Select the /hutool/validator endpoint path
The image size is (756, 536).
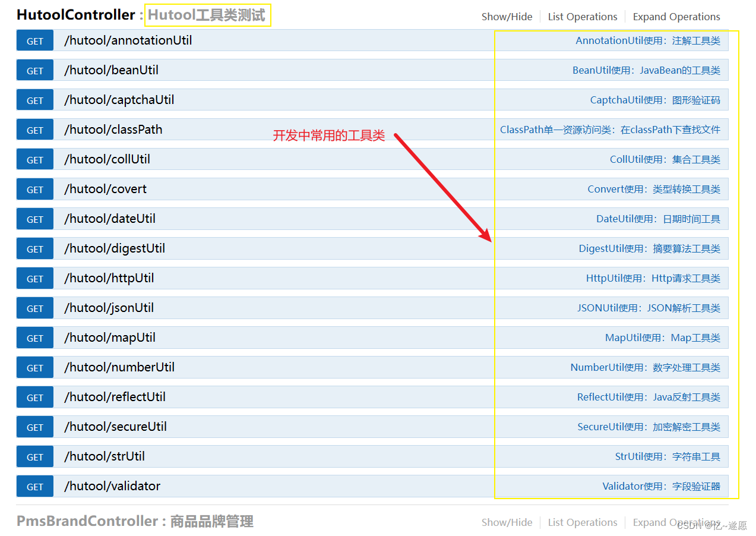pyautogui.click(x=112, y=486)
